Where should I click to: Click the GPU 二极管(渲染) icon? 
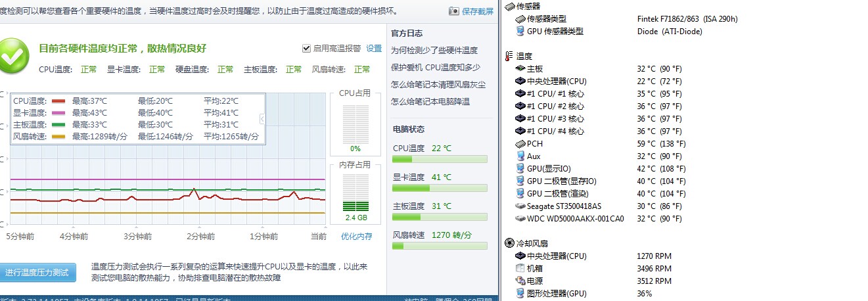click(x=520, y=194)
